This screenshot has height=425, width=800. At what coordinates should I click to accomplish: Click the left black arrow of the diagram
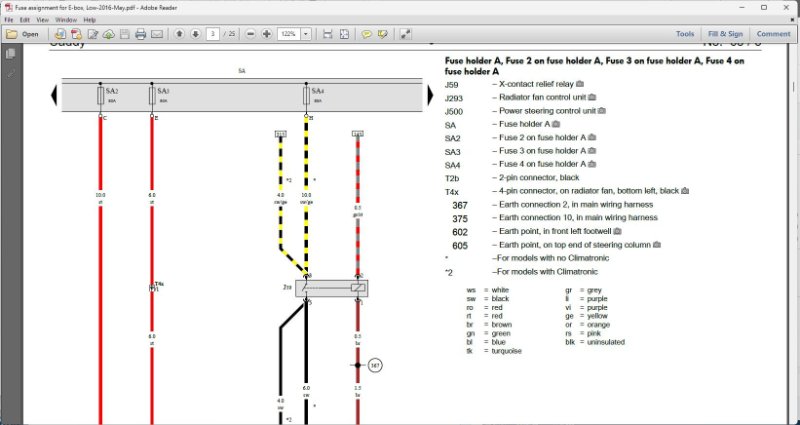coord(54,95)
